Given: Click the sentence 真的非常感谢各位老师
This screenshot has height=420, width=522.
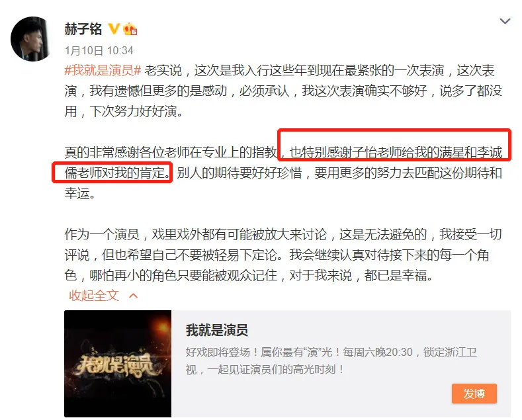Looking at the screenshot, I should [171, 152].
